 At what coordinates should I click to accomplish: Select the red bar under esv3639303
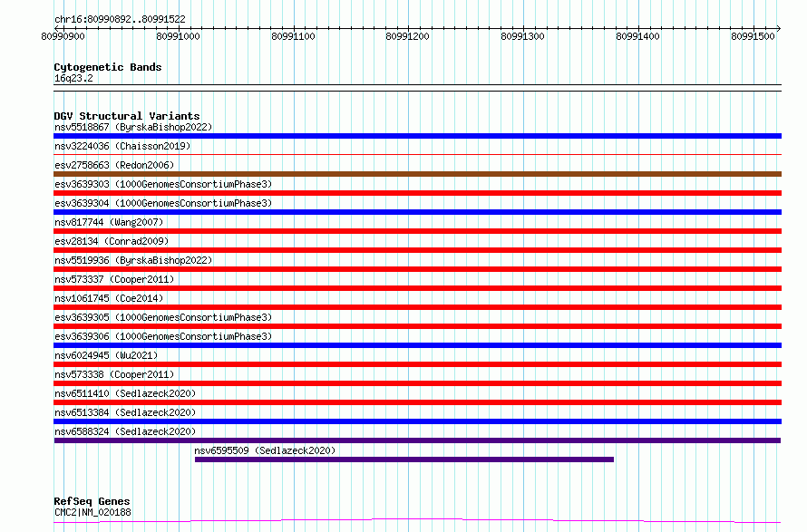(x=417, y=193)
